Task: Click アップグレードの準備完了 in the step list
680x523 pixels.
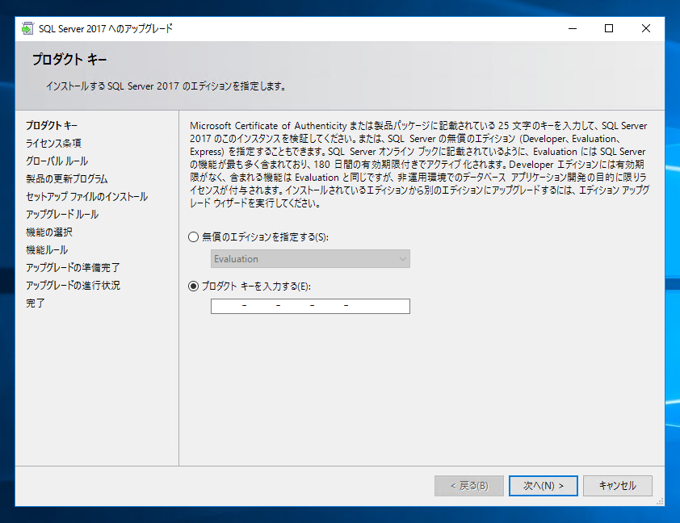Action: tap(73, 268)
